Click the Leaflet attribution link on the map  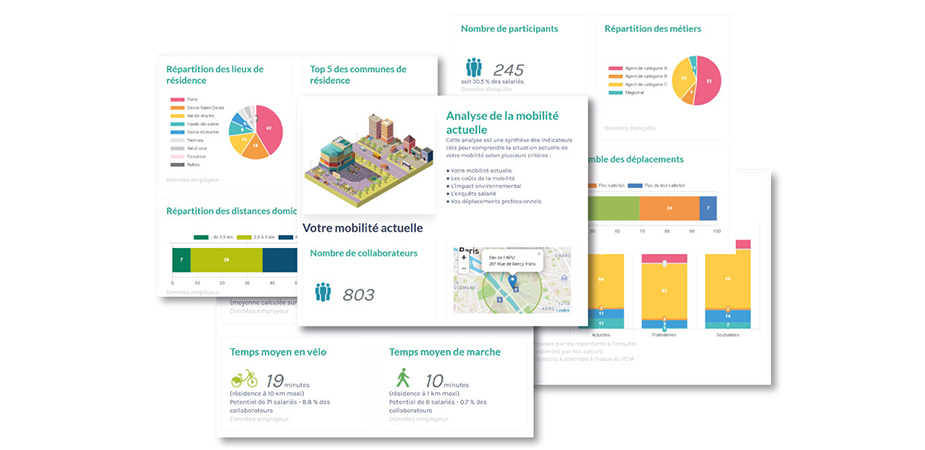pos(562,310)
